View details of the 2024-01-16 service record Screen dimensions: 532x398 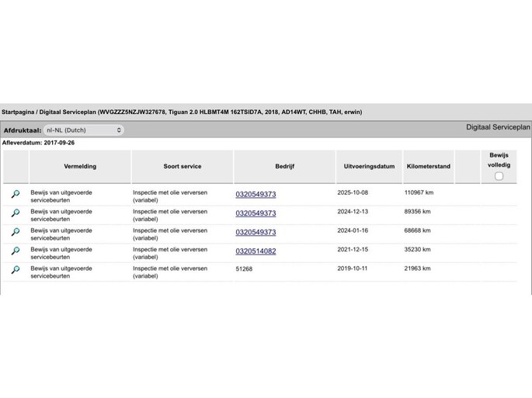point(15,232)
